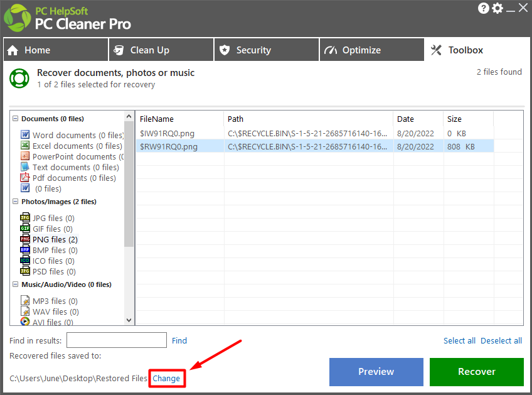This screenshot has height=395, width=532.
Task: Click the green Recover button
Action: point(477,372)
